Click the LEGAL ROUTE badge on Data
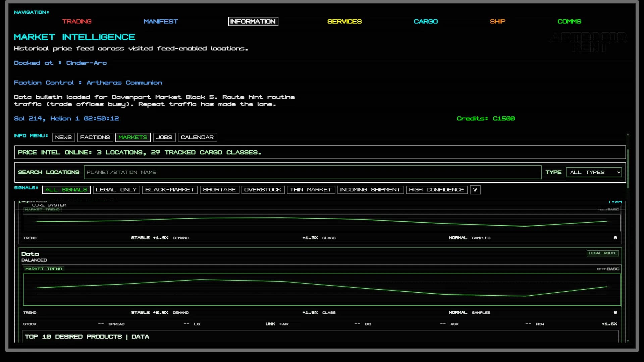The image size is (644, 362). [x=603, y=253]
